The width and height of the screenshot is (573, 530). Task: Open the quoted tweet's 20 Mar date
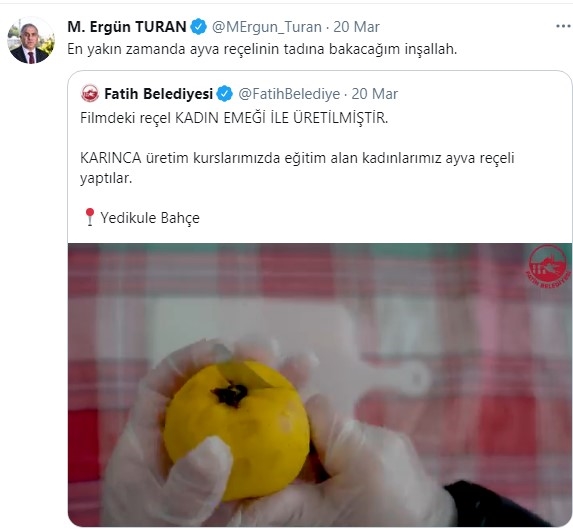point(375,94)
